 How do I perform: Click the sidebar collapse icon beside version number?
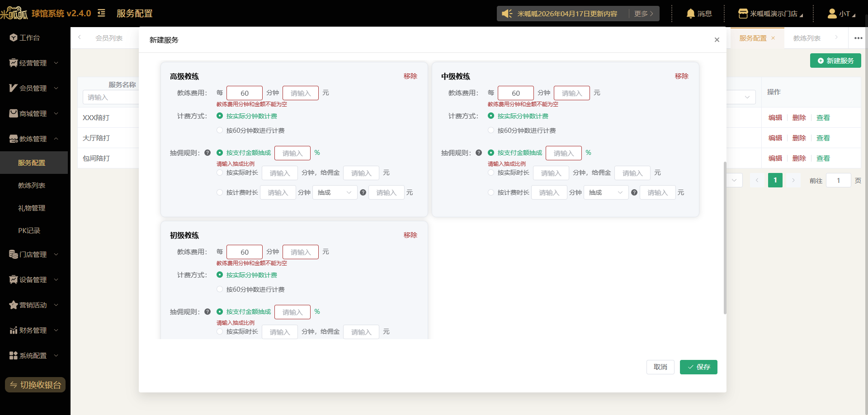point(101,13)
